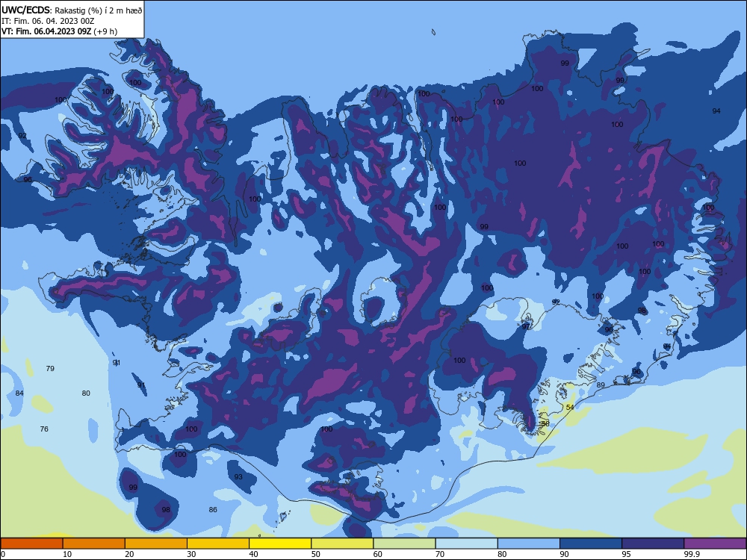The image size is (747, 560).
Task: Select the bright yellow 40–50 legend swatch
Action: [280, 544]
